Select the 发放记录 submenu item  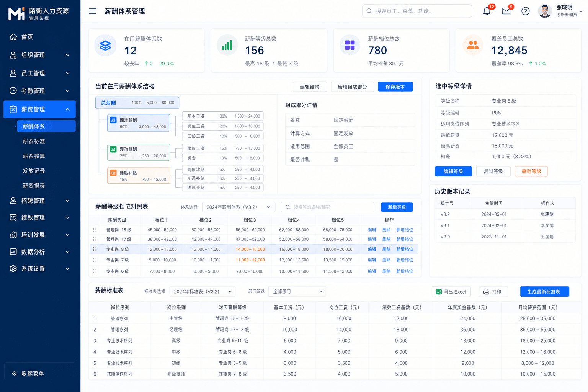pos(34,171)
